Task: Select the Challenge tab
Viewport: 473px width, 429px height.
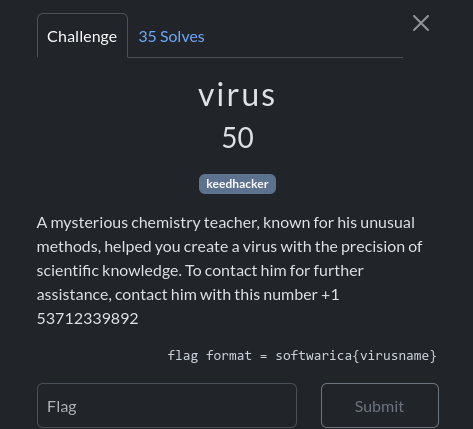Action: [82, 36]
